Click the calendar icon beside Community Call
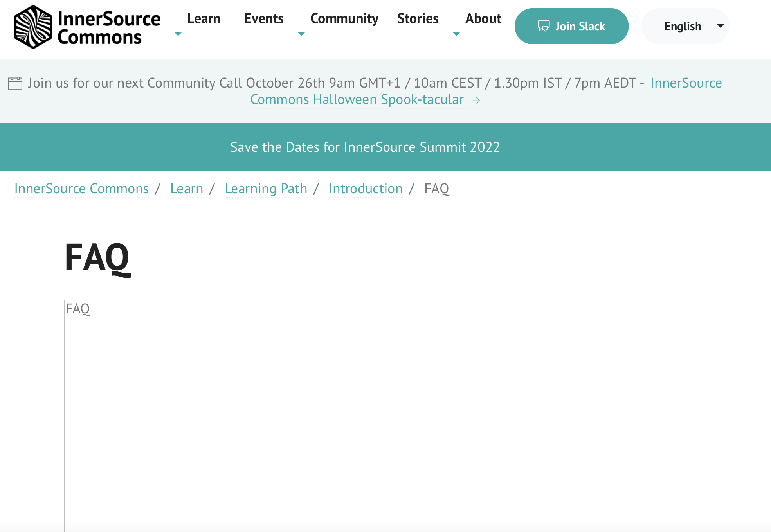Viewport: 771px width, 532px height. pyautogui.click(x=15, y=83)
